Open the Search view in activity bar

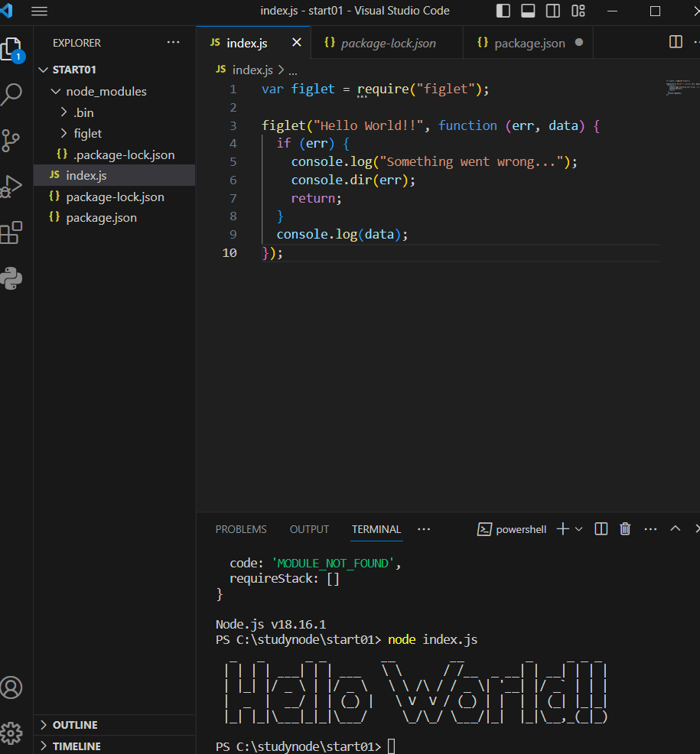[11, 95]
